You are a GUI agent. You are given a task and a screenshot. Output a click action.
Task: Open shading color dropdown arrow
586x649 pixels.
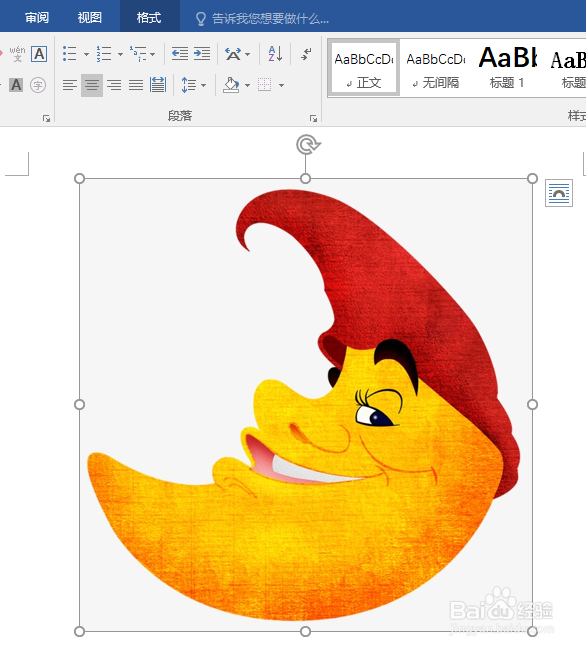point(247,86)
